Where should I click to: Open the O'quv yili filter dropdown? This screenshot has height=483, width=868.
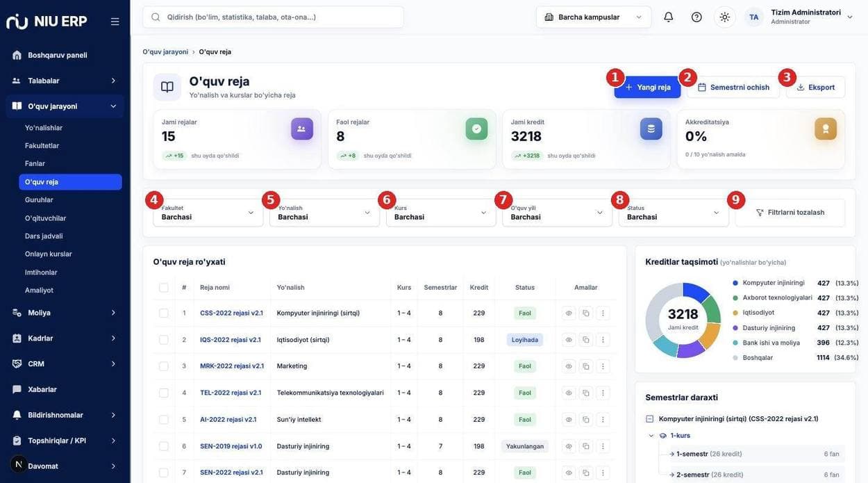558,213
